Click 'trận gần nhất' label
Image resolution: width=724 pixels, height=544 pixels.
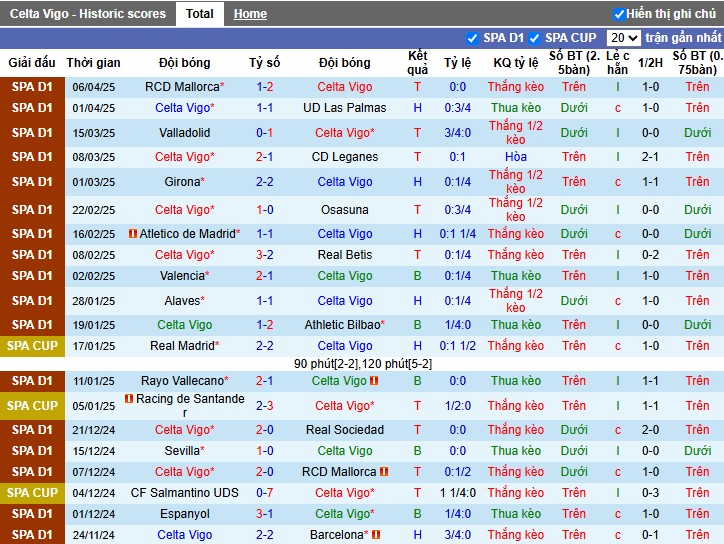click(x=683, y=38)
